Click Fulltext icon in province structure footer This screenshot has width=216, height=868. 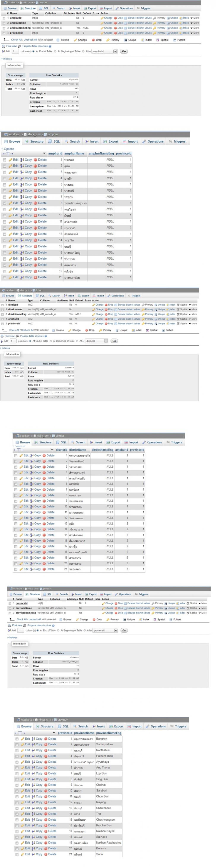171,619
